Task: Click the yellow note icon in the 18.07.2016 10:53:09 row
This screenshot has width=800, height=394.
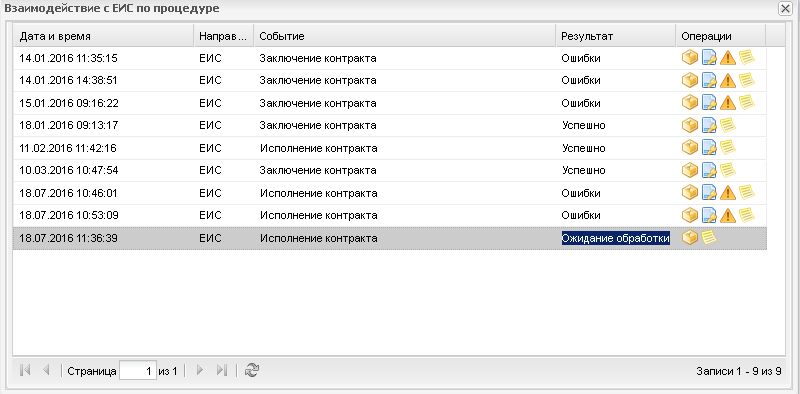Action: (x=746, y=214)
